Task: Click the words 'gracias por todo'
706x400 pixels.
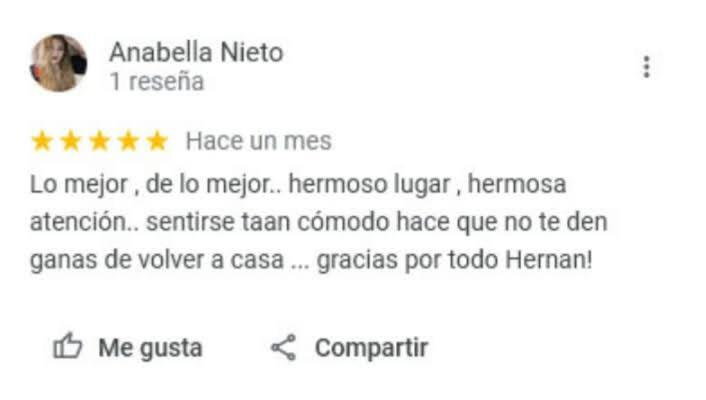Action: pyautogui.click(x=407, y=260)
